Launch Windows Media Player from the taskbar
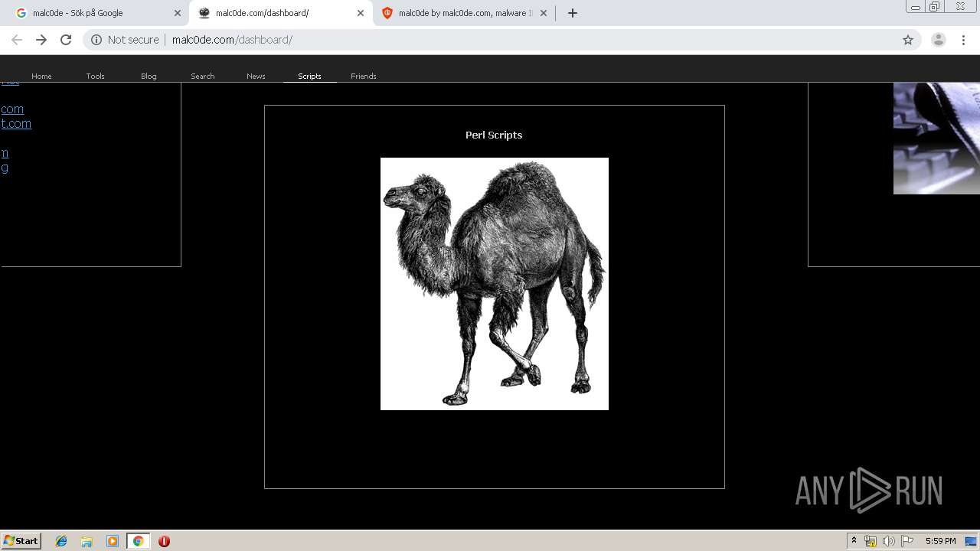 [x=113, y=541]
